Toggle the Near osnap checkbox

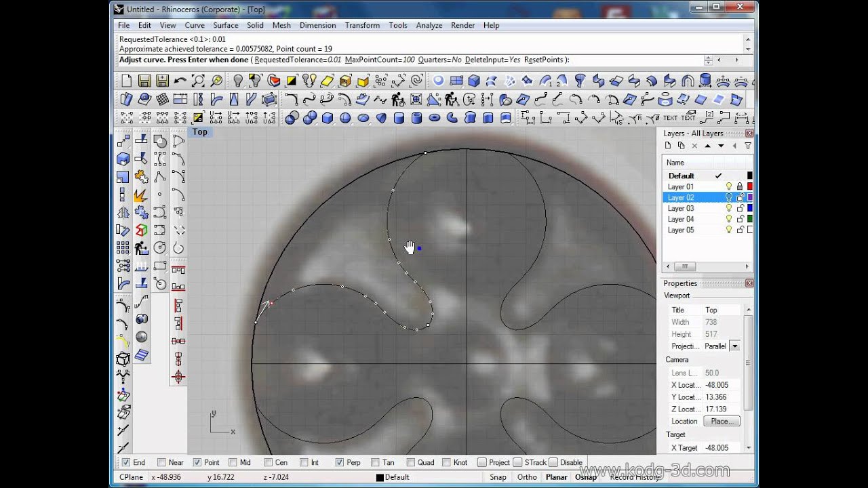tap(161, 462)
